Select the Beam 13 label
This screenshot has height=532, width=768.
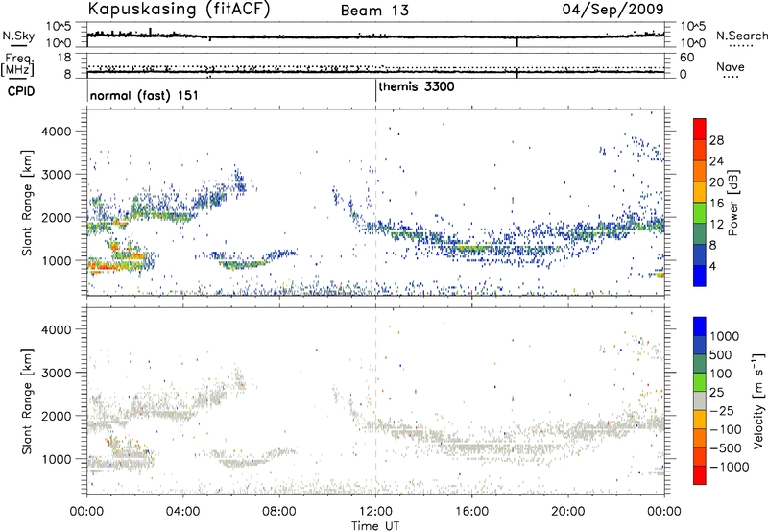[374, 11]
